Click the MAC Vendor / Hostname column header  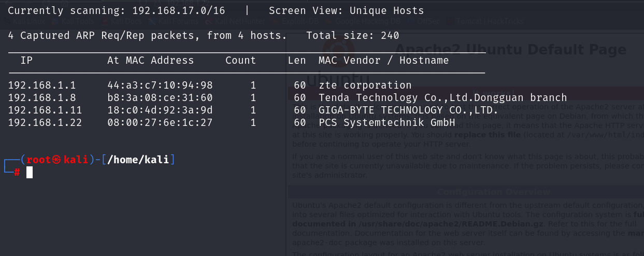click(x=384, y=61)
